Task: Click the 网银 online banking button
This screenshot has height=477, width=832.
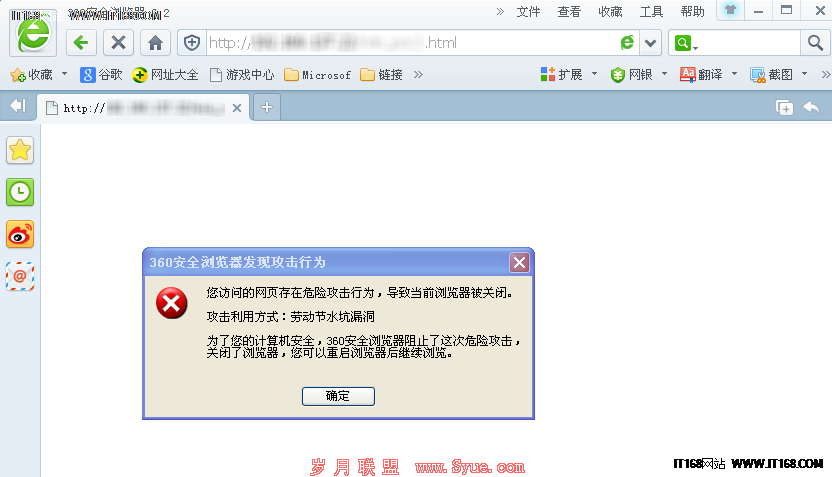Action: tap(631, 75)
